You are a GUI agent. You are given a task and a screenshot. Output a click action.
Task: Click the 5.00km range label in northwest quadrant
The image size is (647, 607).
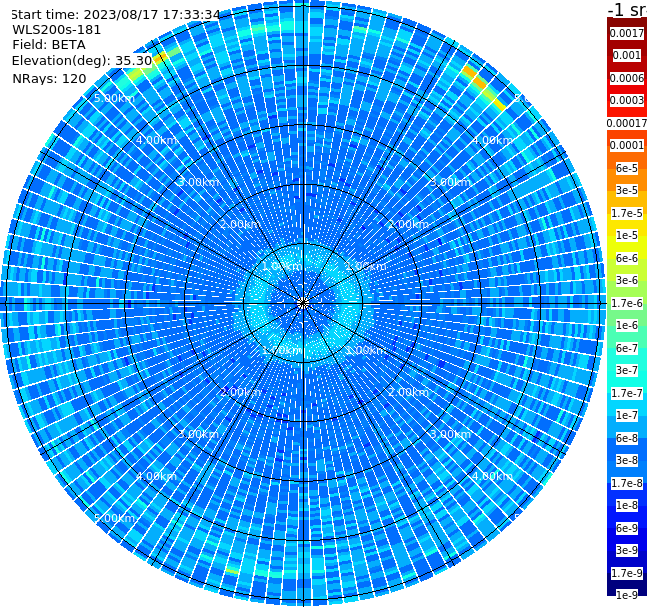point(114,98)
